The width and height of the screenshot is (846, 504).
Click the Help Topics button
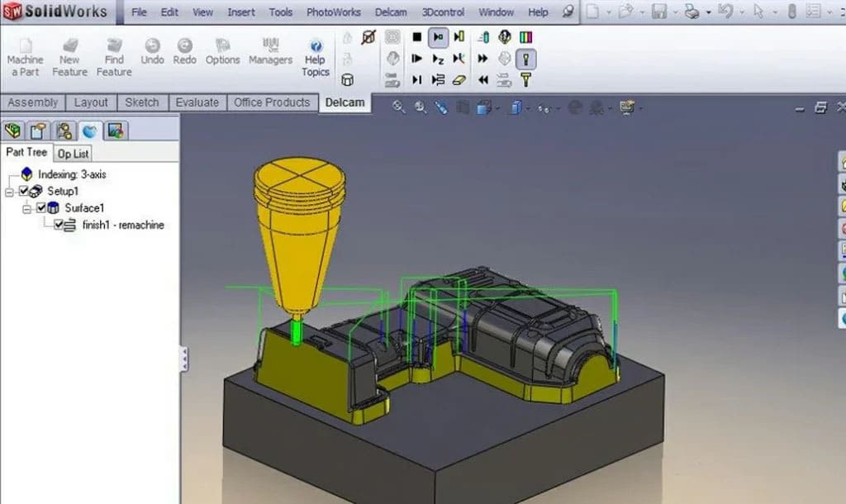coord(315,58)
